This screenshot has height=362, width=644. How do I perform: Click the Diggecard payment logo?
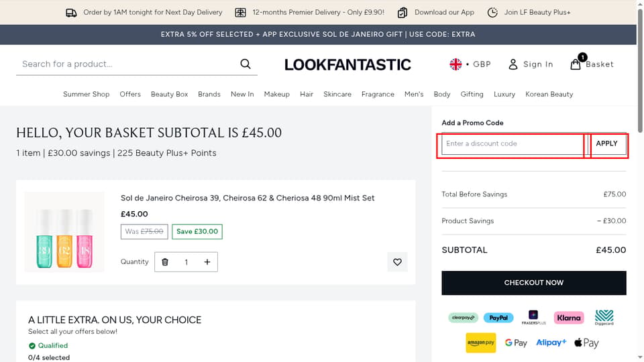(x=604, y=318)
